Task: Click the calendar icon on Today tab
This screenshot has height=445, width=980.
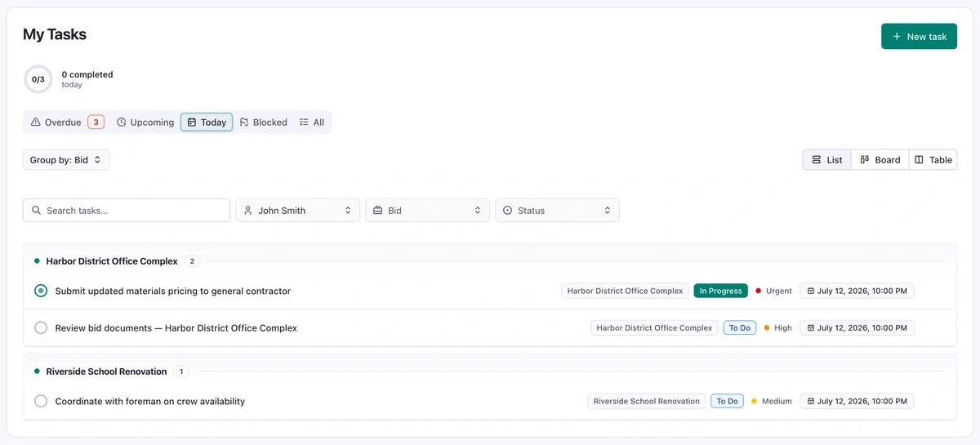Action: [x=192, y=122]
